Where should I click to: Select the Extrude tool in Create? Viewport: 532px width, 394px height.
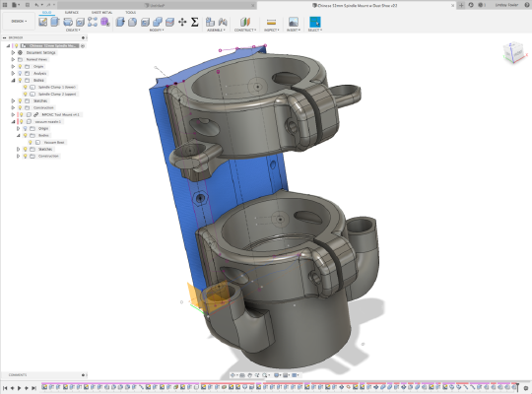(55, 22)
